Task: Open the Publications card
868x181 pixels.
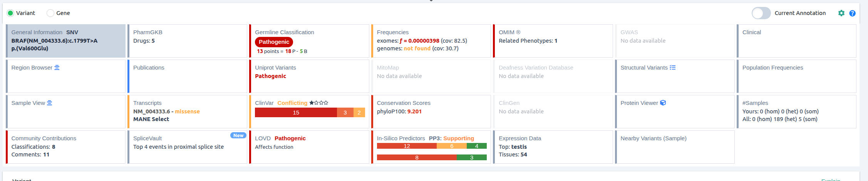Action: pyautogui.click(x=187, y=76)
